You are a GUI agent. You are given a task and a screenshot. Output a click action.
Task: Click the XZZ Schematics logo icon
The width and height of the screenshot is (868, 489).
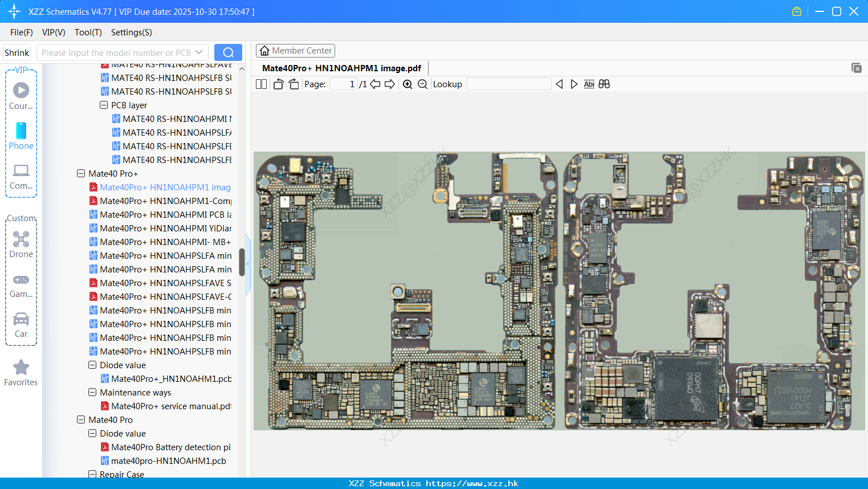14,11
